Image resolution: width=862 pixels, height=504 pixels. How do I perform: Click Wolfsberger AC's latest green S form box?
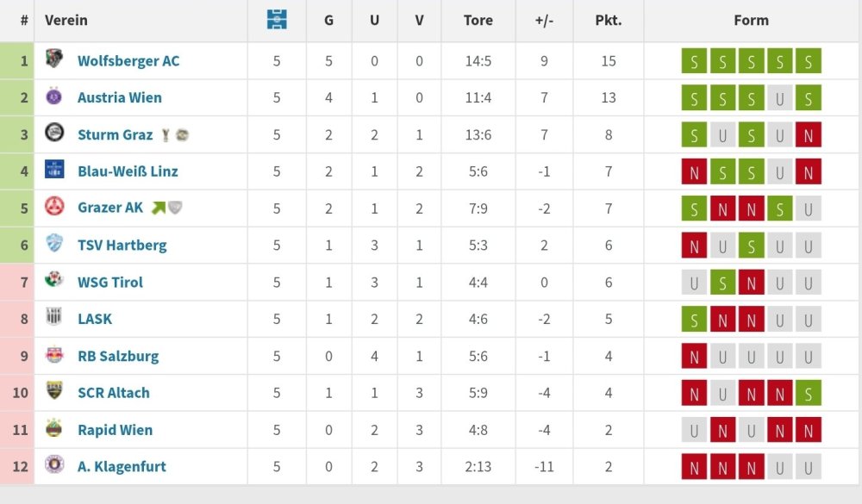click(809, 61)
